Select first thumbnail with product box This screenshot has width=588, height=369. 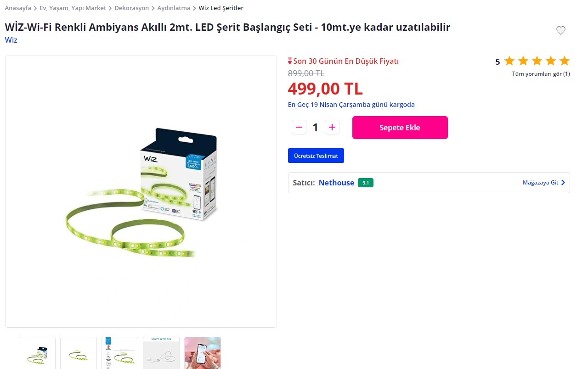(x=37, y=353)
